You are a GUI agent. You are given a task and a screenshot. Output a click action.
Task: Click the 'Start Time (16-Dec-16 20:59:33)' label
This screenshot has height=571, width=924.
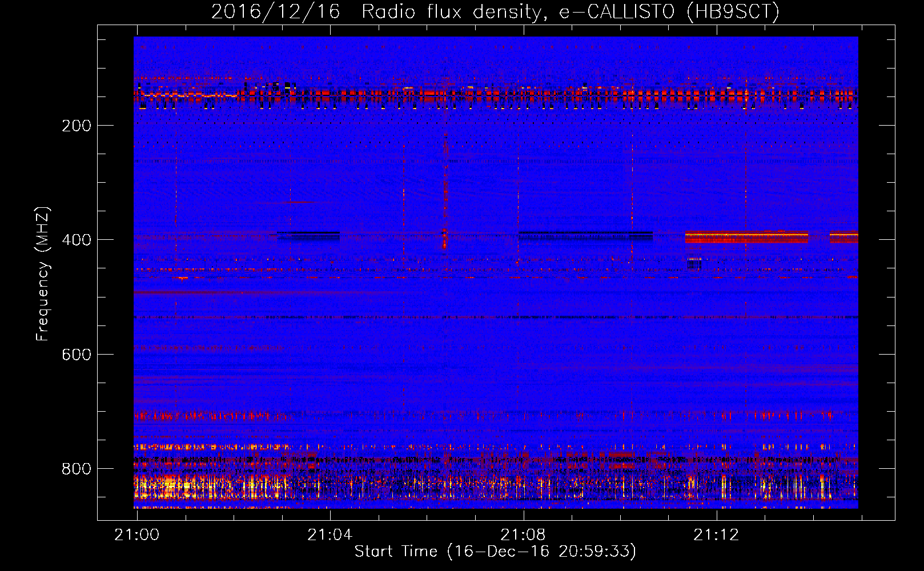pyautogui.click(x=495, y=552)
